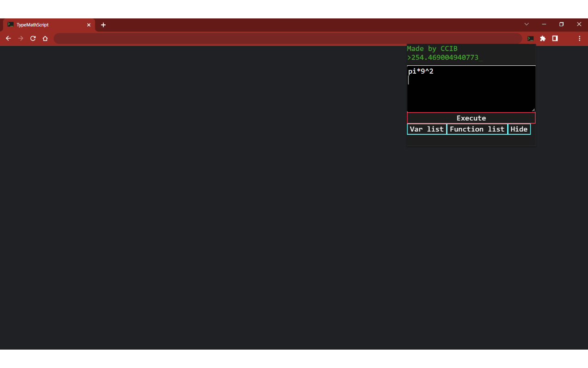Click the Hide button in popup

519,129
